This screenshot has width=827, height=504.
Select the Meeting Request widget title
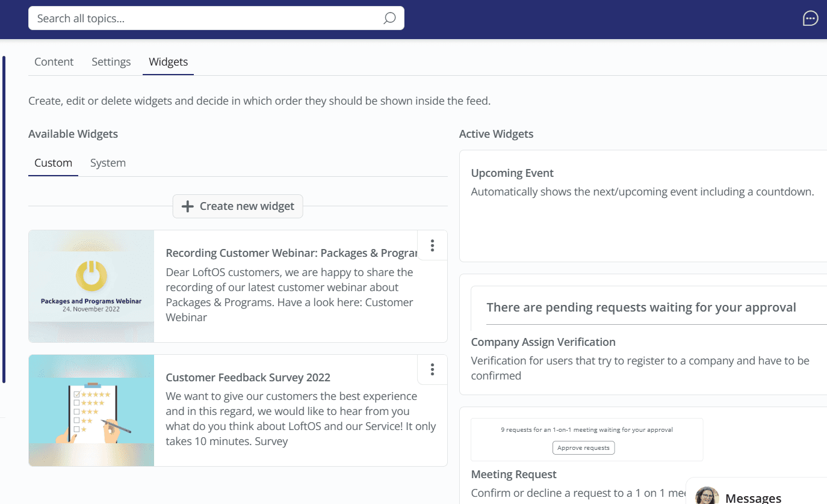(513, 475)
